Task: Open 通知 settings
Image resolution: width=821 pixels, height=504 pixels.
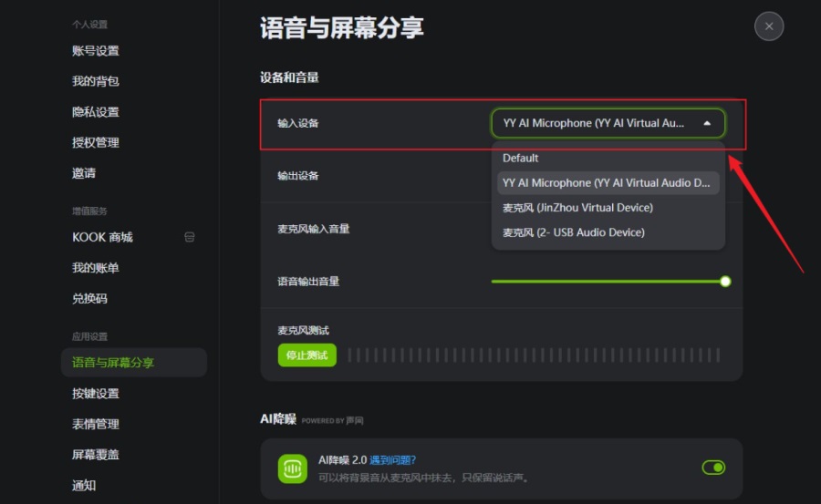Action: pos(84,485)
